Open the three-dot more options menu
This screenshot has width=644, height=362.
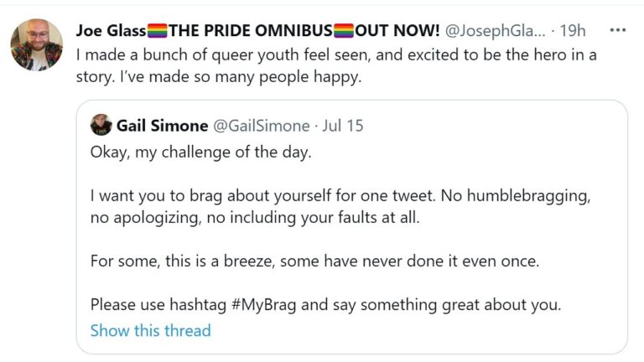[x=618, y=31]
